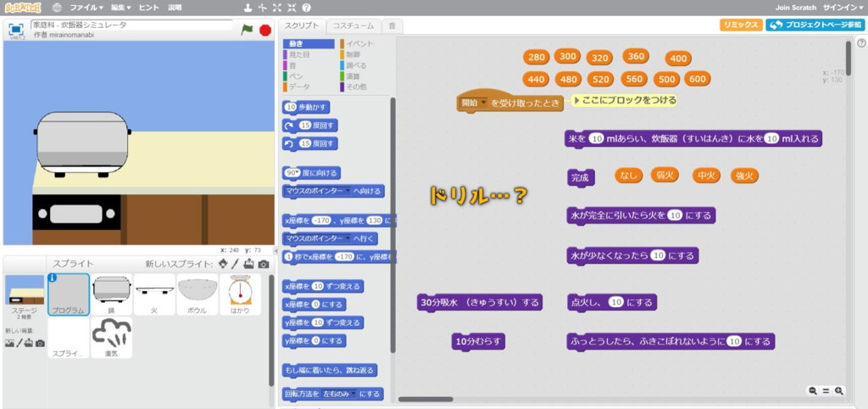Screen dimensions: 868x409
Task: Select the はかり sprite thumbnail
Action: [x=240, y=294]
